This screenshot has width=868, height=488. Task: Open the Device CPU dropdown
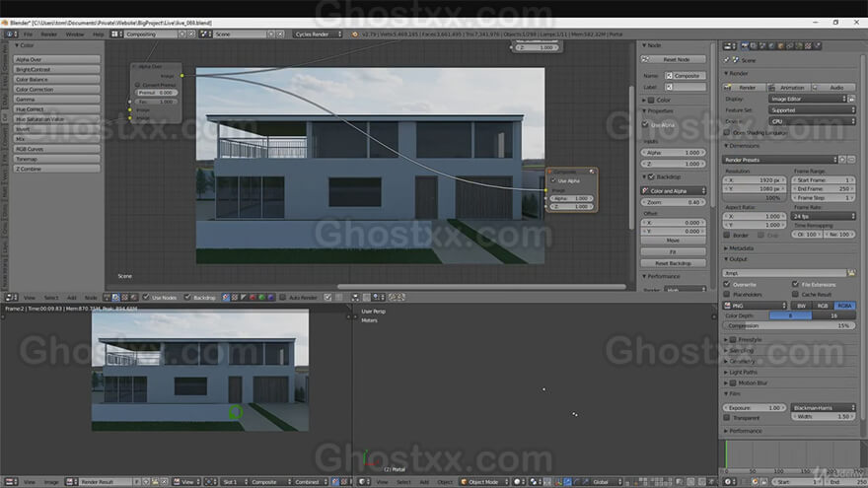(812, 121)
